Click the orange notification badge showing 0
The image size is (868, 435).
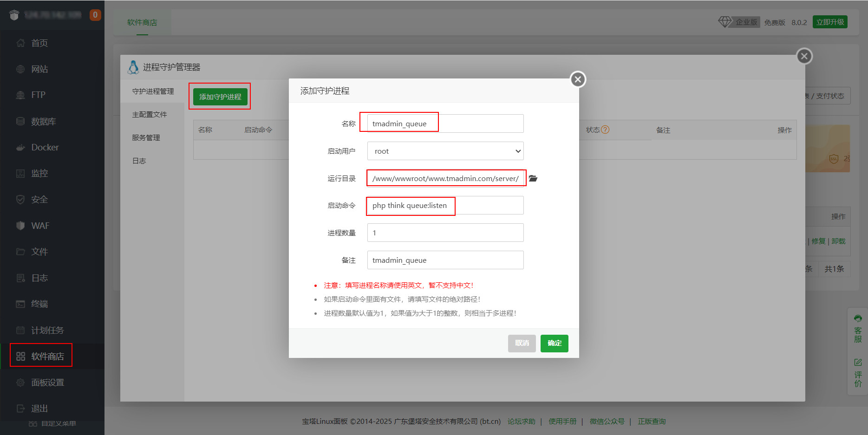tap(95, 15)
